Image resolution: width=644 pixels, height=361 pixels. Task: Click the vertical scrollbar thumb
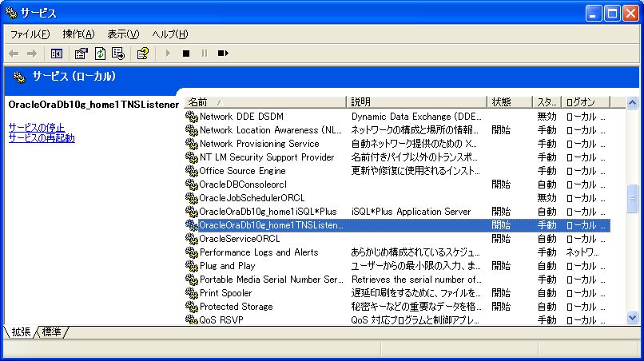633,199
